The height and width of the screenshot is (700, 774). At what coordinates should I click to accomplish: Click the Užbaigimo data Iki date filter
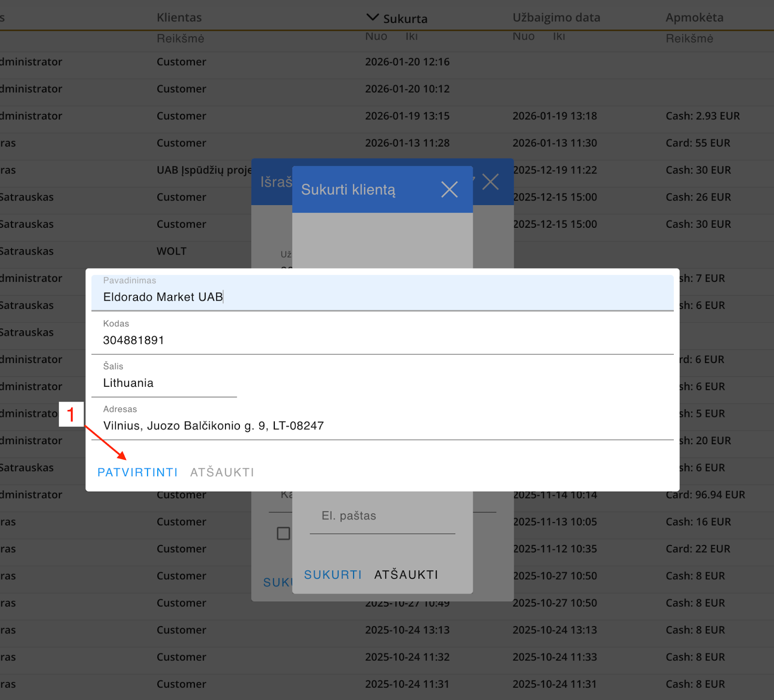click(x=559, y=37)
